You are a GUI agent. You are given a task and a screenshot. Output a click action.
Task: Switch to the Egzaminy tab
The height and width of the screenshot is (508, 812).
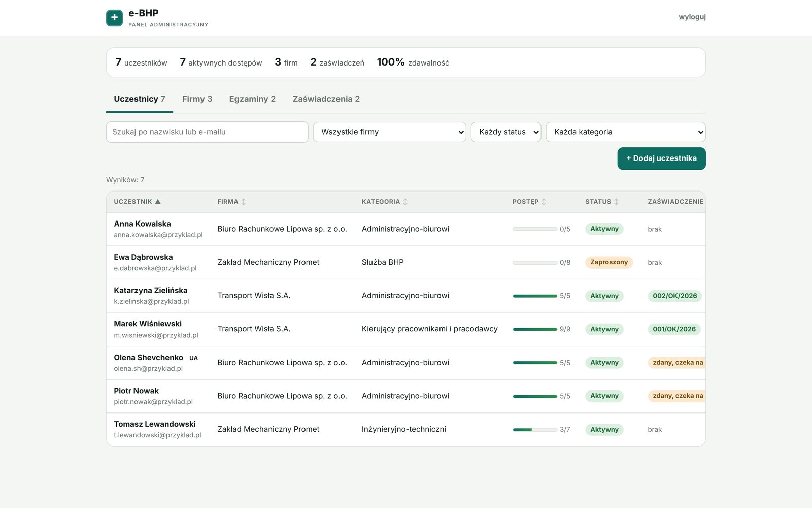point(252,99)
